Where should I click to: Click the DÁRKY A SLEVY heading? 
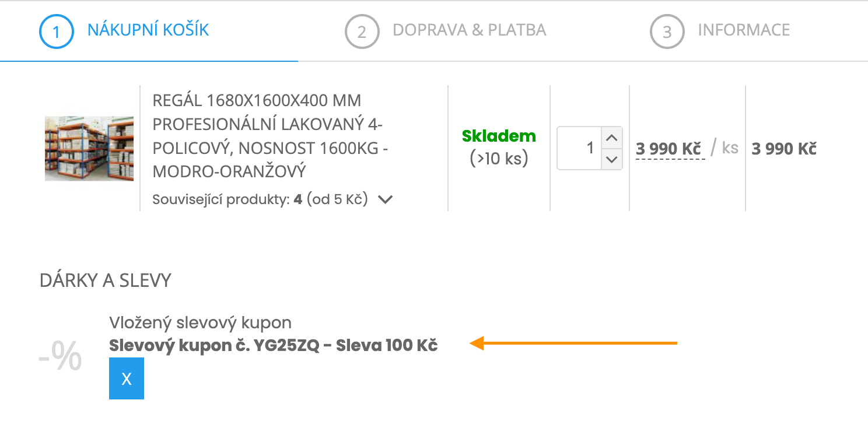104,280
